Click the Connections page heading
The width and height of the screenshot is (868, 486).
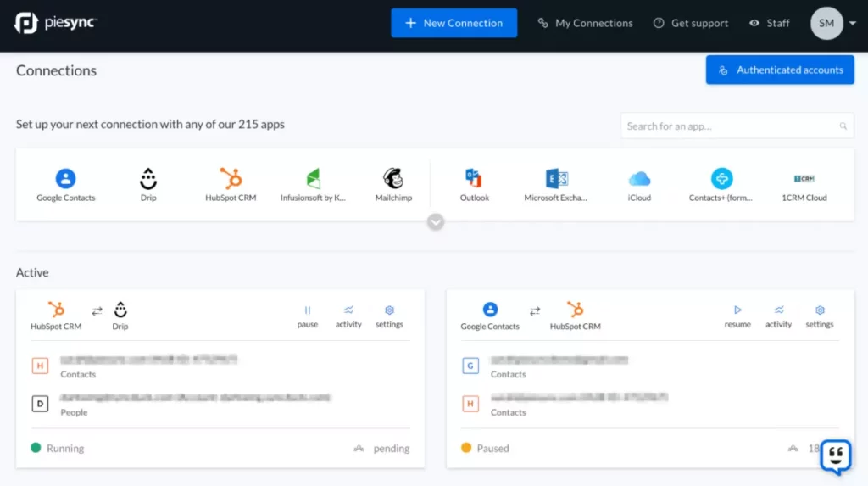(56, 70)
